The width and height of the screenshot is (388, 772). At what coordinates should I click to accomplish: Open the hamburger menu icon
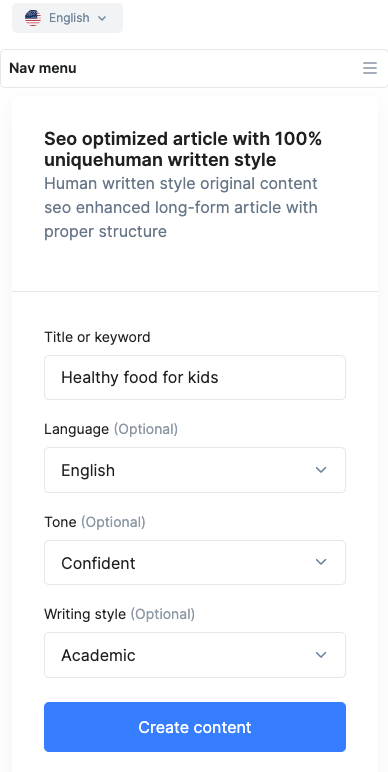[370, 68]
